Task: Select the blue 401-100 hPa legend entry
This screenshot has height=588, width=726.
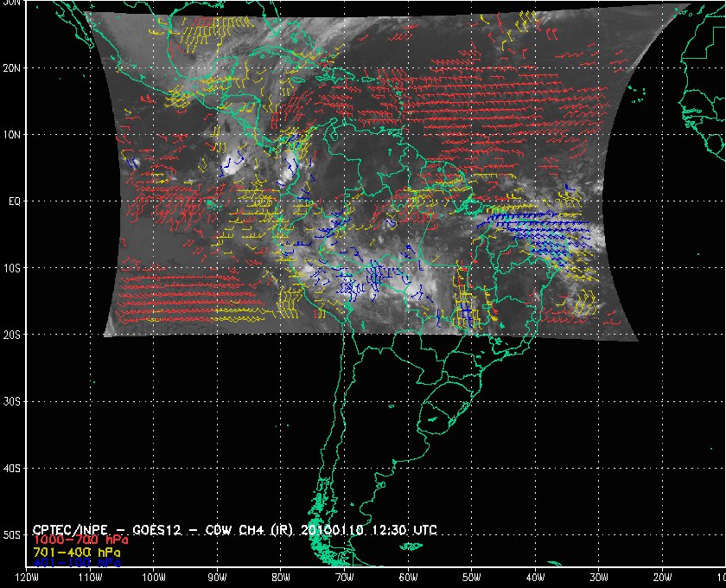Action: click(77, 563)
